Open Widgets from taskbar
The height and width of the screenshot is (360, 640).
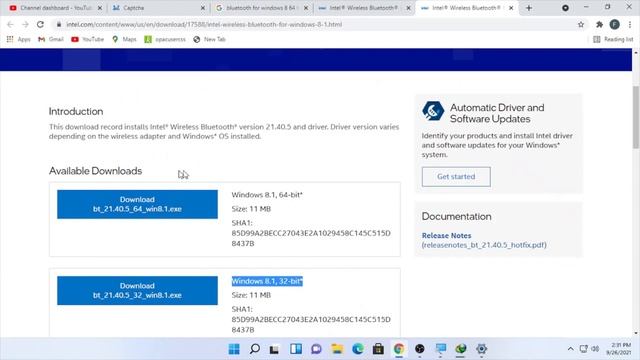[x=296, y=349]
